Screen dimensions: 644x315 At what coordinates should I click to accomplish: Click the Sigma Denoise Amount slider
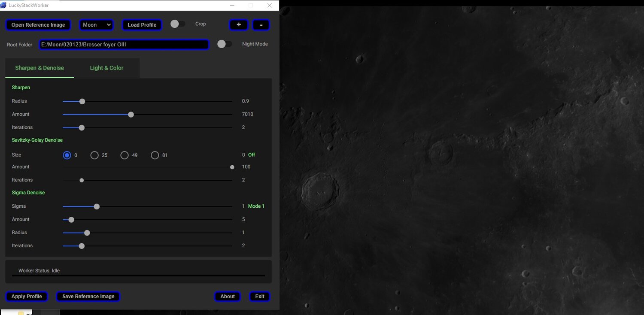tap(147, 220)
